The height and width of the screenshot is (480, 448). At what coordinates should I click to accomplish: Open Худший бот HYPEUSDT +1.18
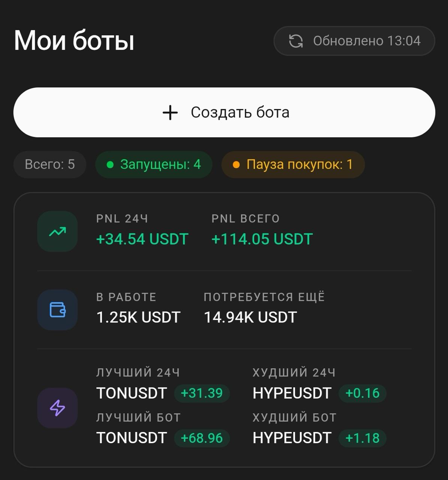point(319,438)
